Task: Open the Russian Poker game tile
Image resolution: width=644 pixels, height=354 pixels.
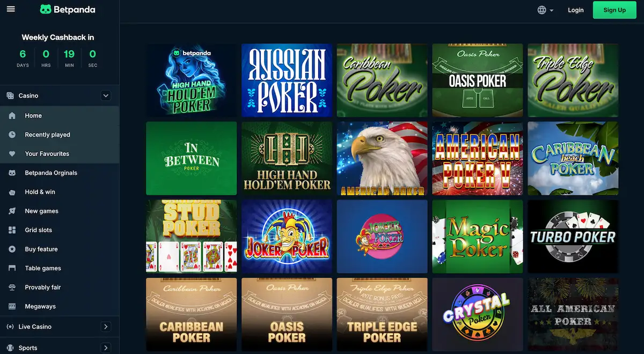Action: (x=287, y=80)
